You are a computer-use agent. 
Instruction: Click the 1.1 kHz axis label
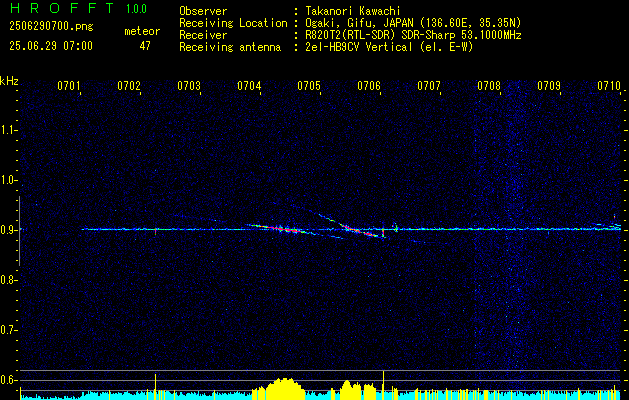(x=7, y=130)
